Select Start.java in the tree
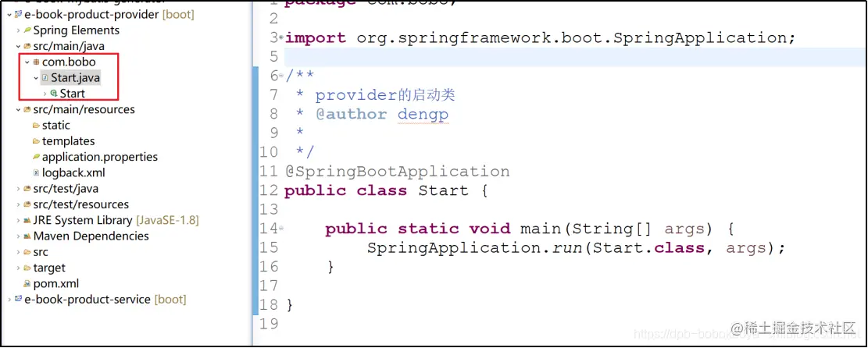 75,78
